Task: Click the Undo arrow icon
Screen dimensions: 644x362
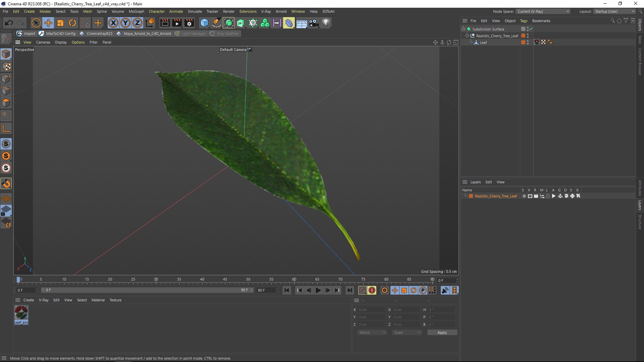Action: tap(9, 23)
